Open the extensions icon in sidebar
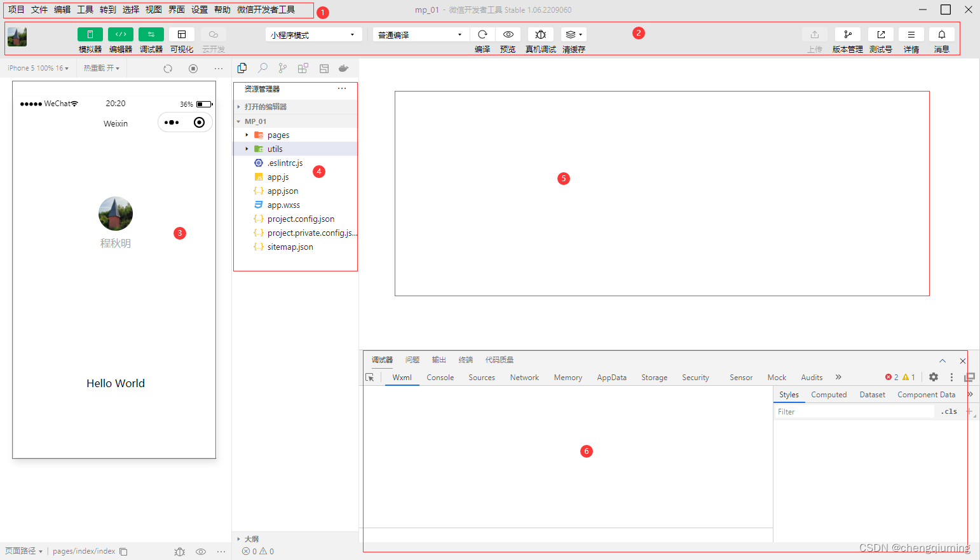The image size is (980, 560). point(303,68)
